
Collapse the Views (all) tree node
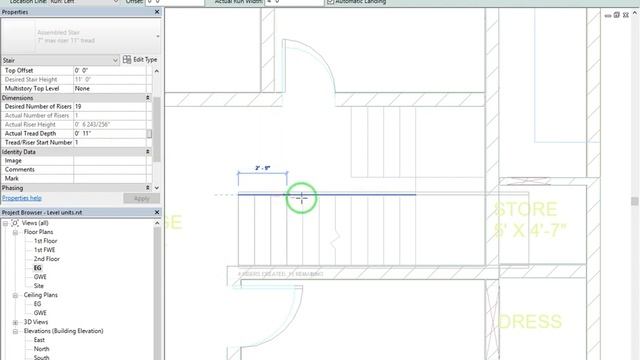click(x=5, y=223)
